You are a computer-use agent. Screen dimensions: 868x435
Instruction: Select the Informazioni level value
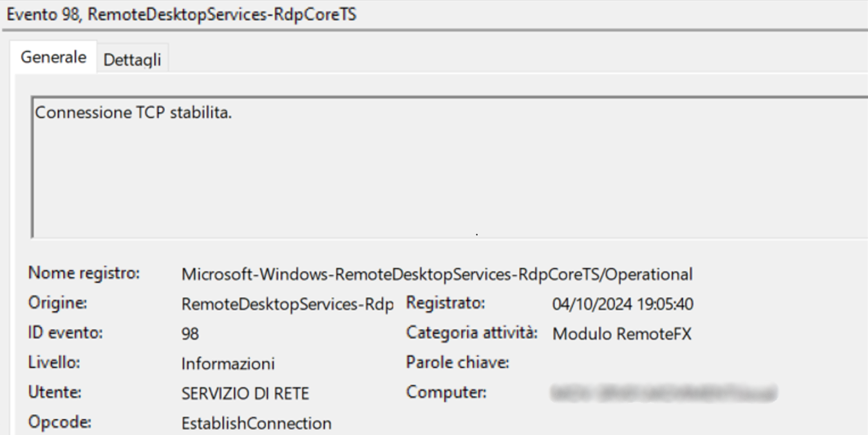(228, 364)
